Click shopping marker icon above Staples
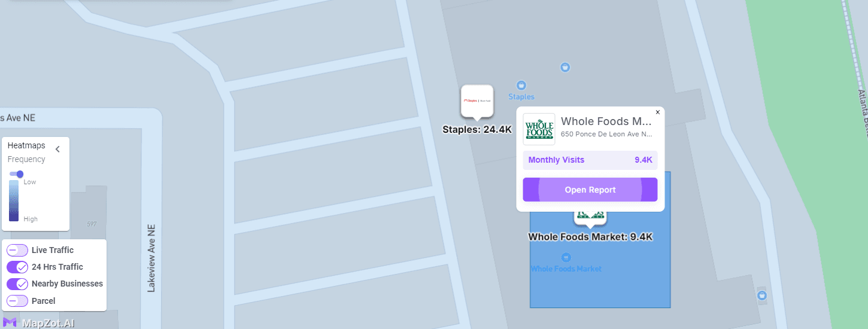Viewport: 868px width, 329px height. pyautogui.click(x=564, y=67)
